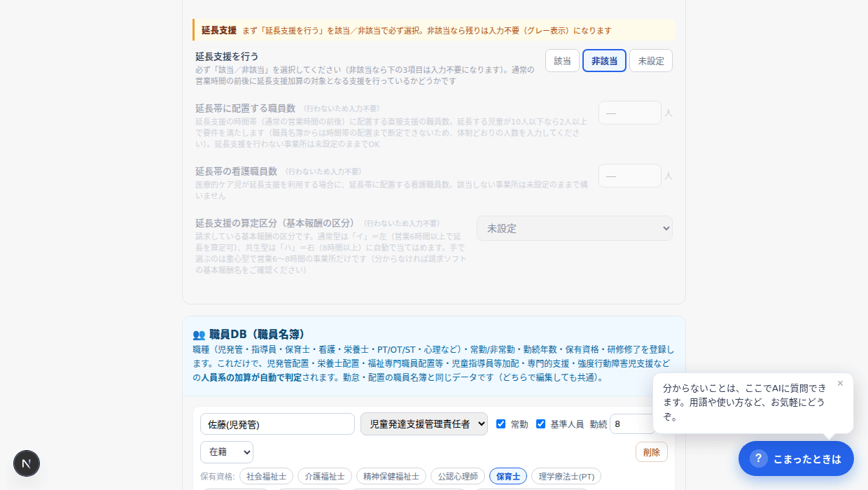
Task: Select the 理学療法士(PT) qualification chip
Action: click(x=566, y=477)
